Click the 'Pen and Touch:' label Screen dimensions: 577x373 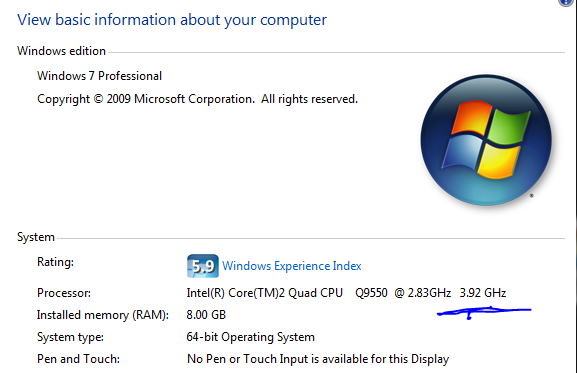point(78,359)
